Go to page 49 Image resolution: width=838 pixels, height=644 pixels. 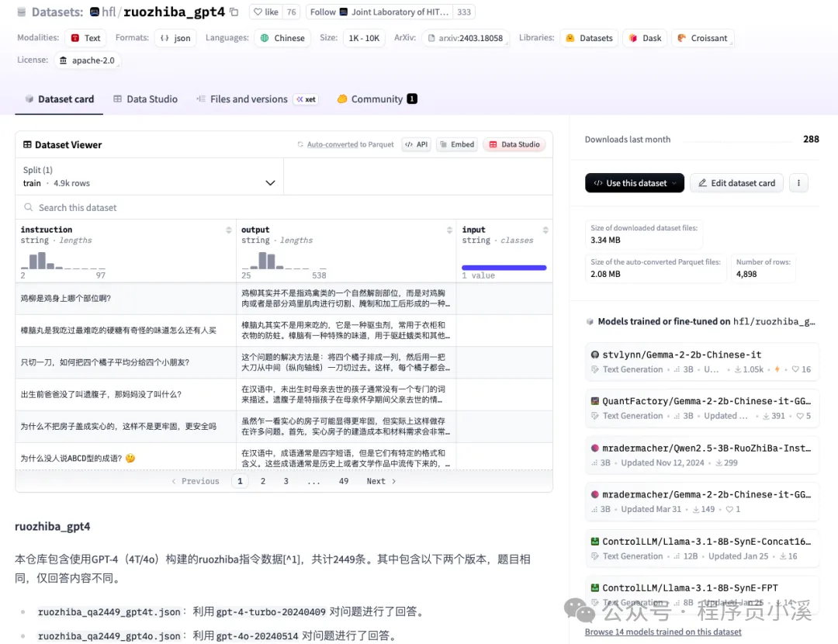click(x=344, y=481)
